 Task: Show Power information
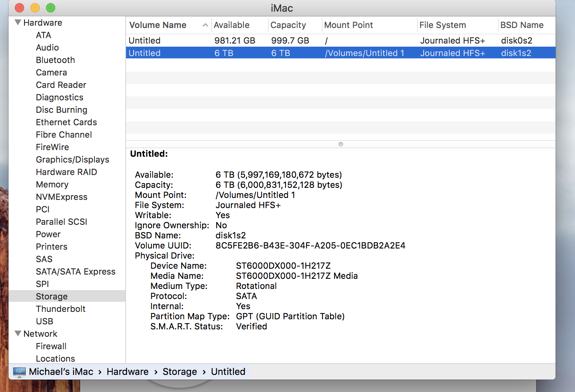pyautogui.click(x=48, y=234)
